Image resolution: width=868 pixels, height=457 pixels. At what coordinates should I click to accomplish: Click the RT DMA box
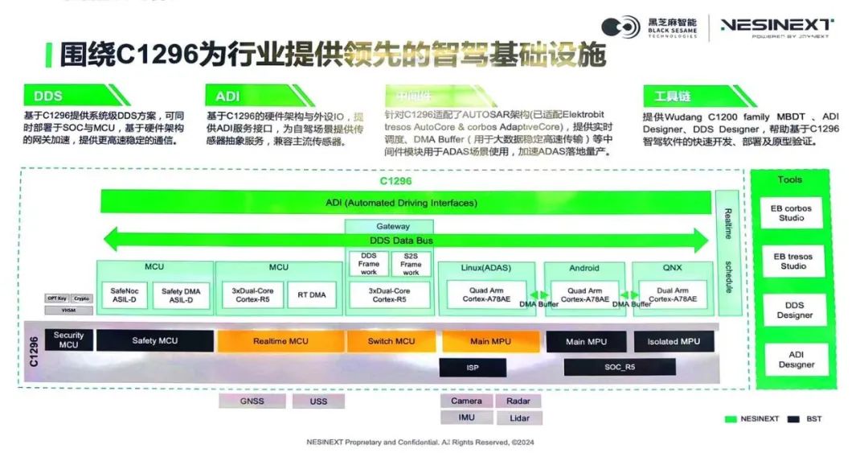(x=312, y=294)
